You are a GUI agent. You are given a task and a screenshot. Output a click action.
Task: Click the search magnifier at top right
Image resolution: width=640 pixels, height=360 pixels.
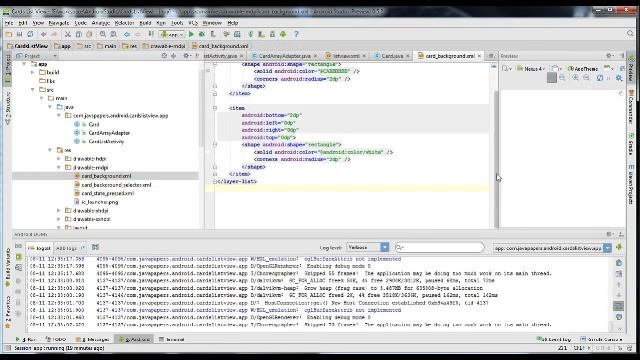pyautogui.click(x=630, y=34)
